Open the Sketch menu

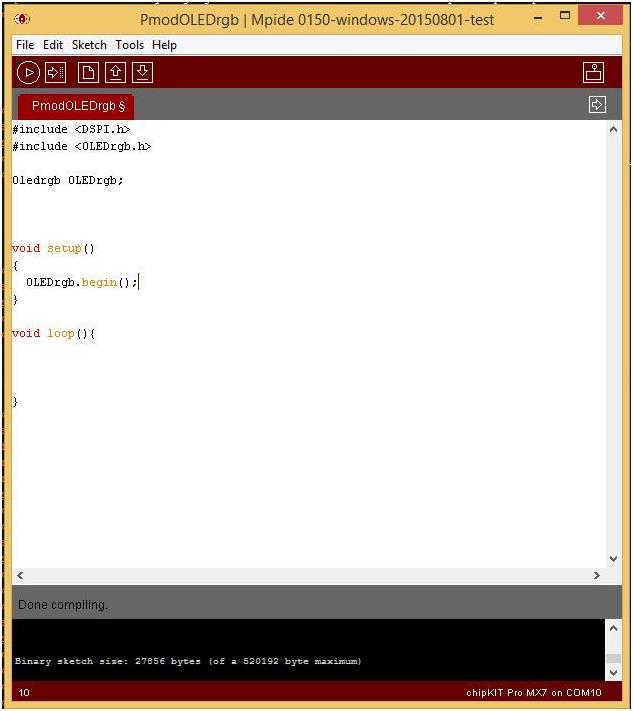[89, 45]
